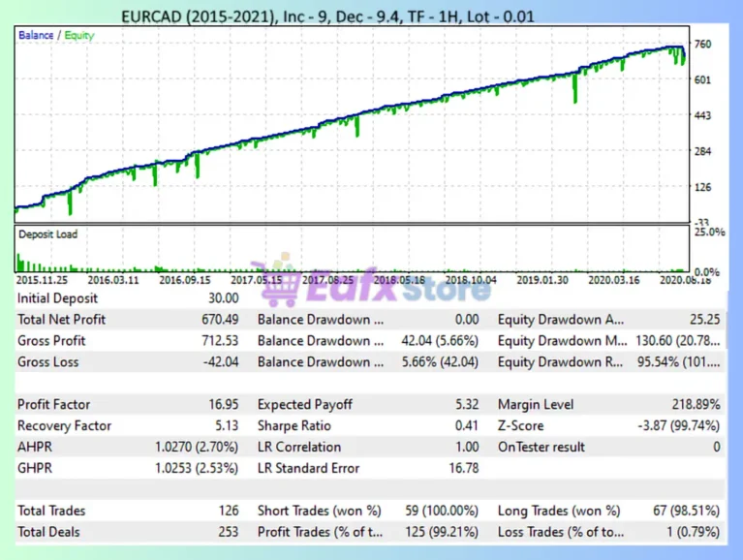
Task: Click the 601 axis value
Action: [702, 79]
